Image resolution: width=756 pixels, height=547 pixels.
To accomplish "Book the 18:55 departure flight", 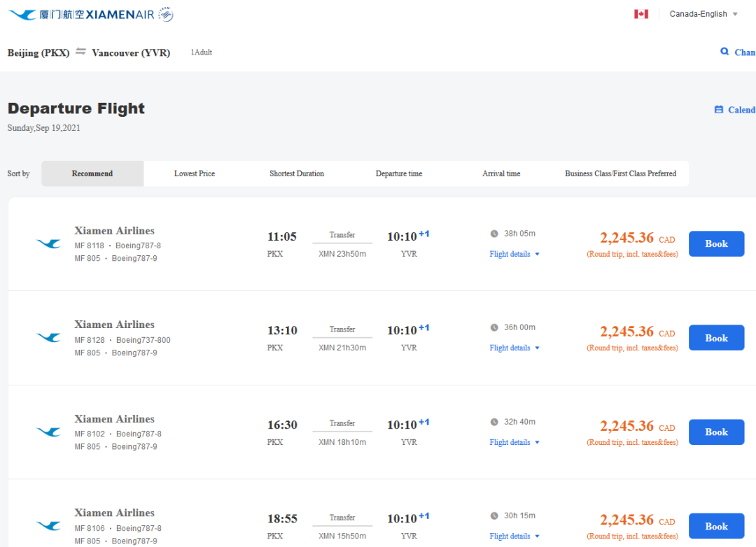I will tap(716, 527).
